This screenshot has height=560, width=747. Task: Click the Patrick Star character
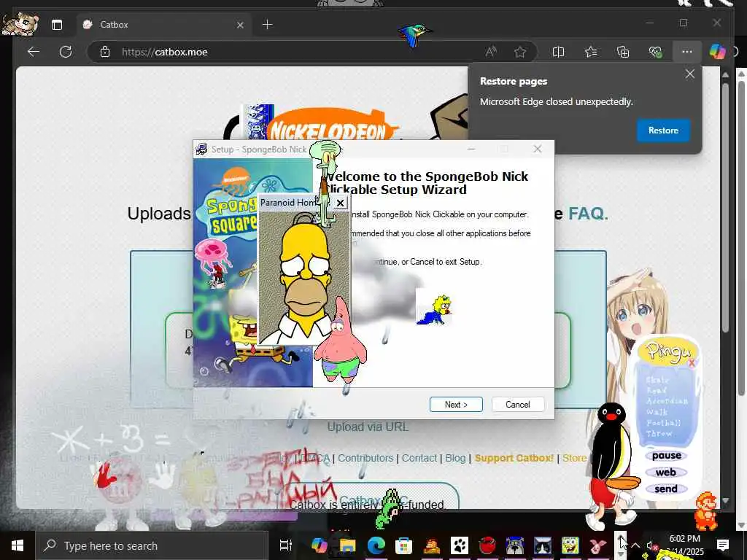[x=340, y=341]
